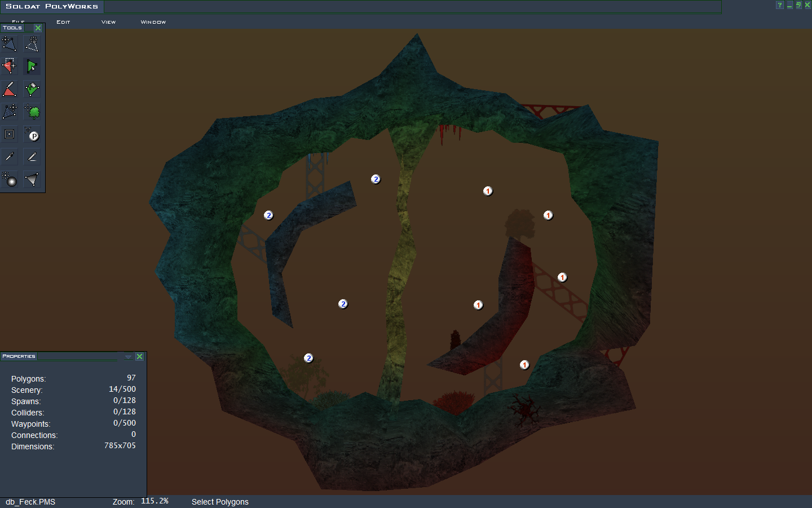Close the Tools panel

pos(38,28)
